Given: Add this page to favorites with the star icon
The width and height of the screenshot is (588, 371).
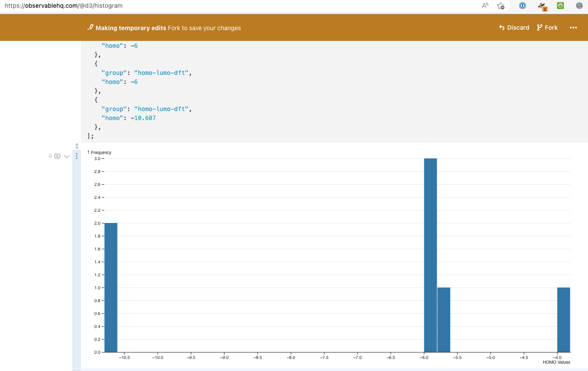Looking at the screenshot, I should pos(501,6).
